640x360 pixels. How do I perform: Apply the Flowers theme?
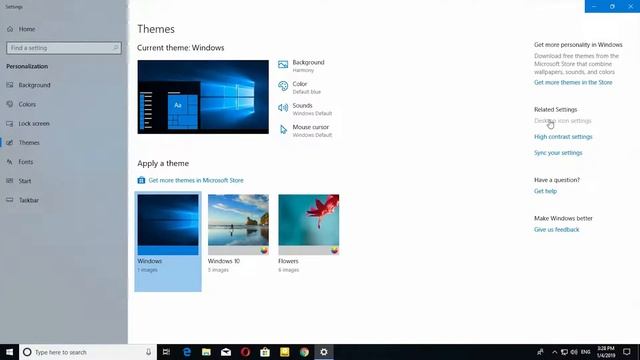tap(309, 233)
